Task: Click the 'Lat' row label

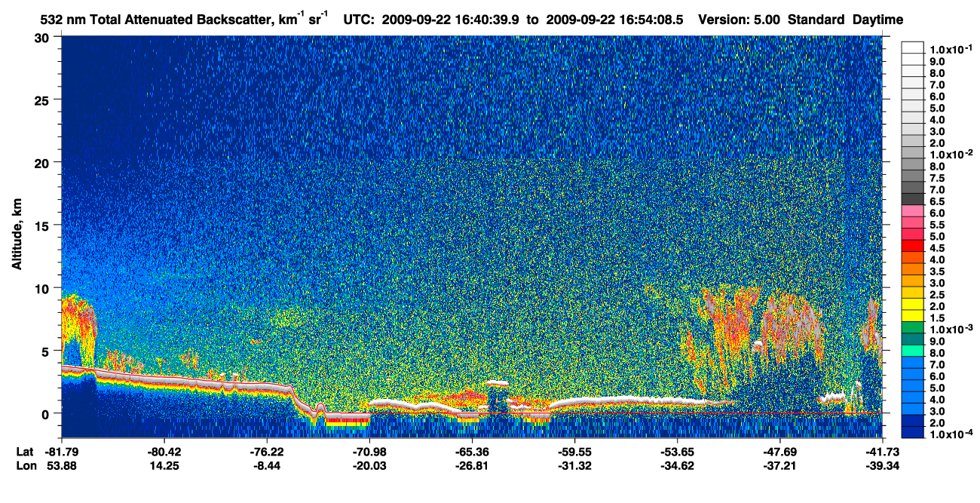Action: pos(24,452)
